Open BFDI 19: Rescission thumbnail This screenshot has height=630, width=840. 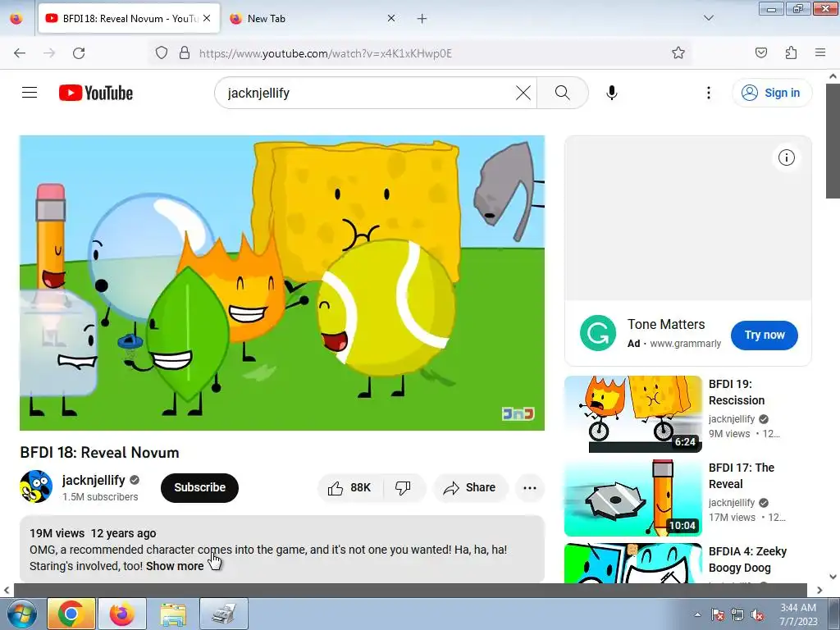[x=632, y=414]
